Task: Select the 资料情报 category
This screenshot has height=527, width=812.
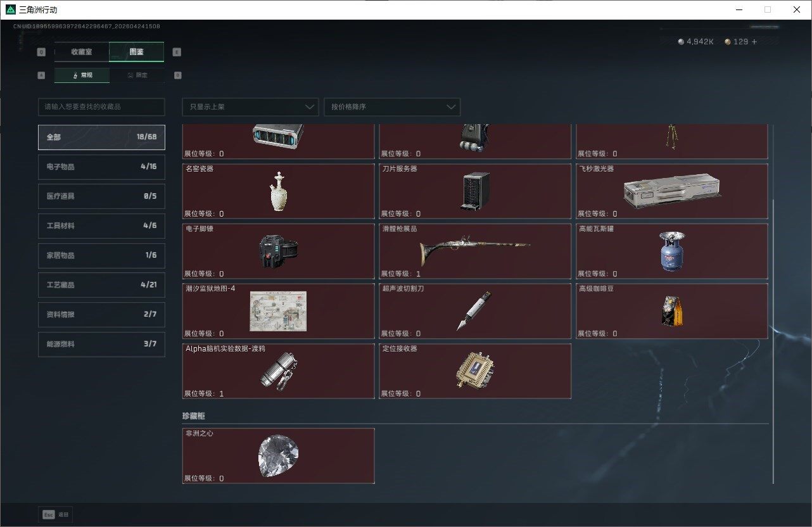Action: 101,315
